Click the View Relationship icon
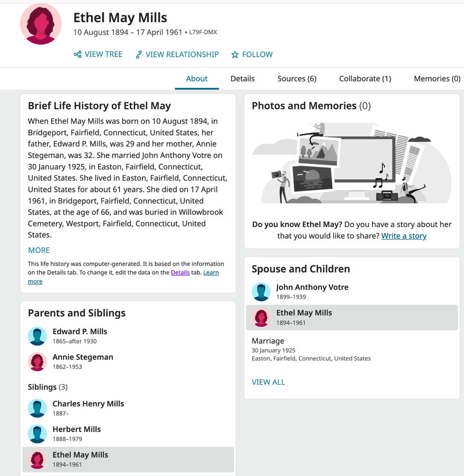The height and width of the screenshot is (476, 464). tap(139, 55)
